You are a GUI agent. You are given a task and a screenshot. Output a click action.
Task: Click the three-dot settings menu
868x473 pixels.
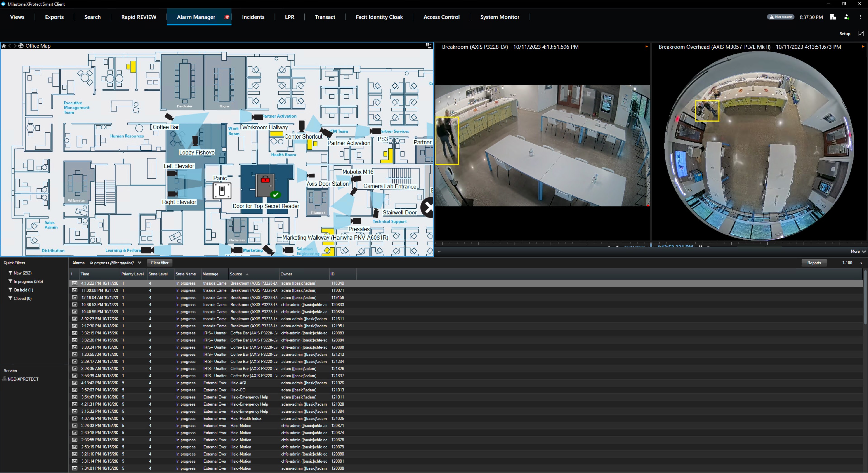tap(860, 17)
